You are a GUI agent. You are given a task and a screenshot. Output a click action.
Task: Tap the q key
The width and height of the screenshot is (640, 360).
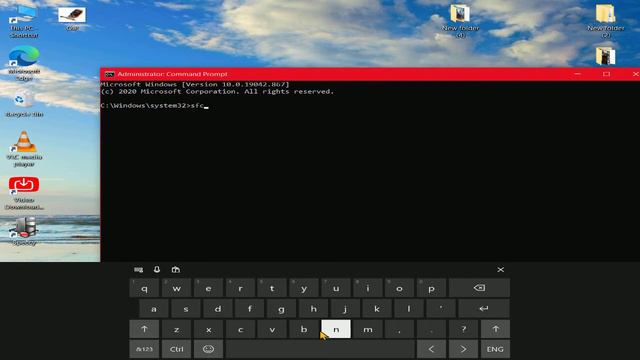coord(144,288)
